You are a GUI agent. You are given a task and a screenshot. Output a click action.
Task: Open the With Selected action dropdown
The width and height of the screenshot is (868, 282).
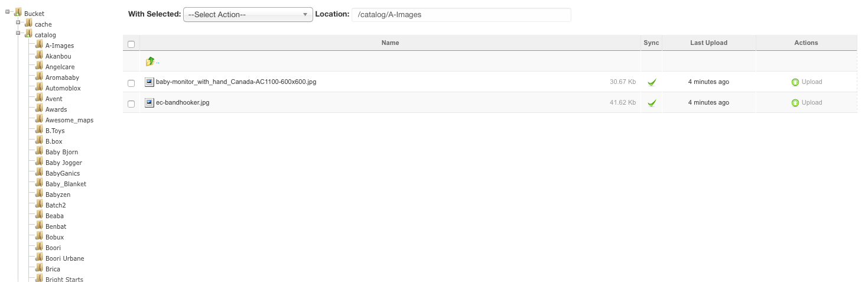[248, 15]
